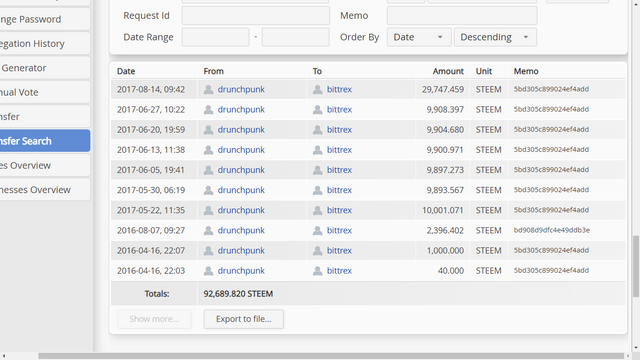Open drunchpunk link in 2017-06-13 row
The height and width of the screenshot is (360, 640).
[241, 150]
